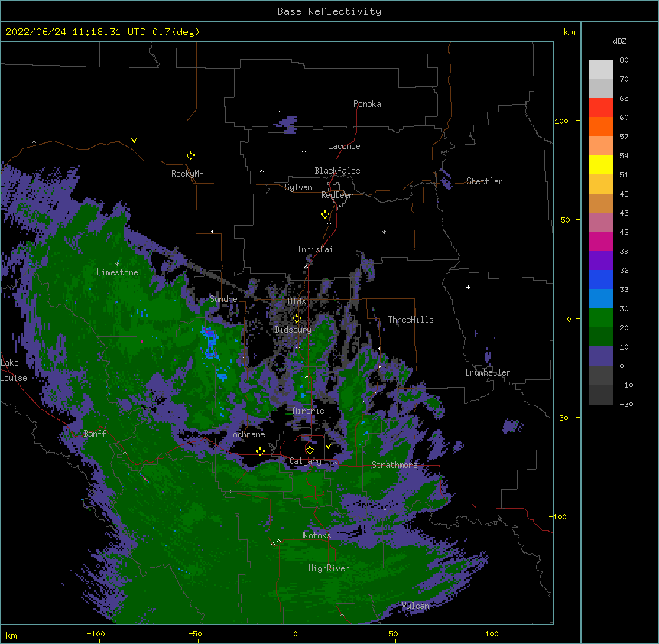Click the 80 value on dBZ scale
This screenshot has height=644, width=659.
(624, 60)
